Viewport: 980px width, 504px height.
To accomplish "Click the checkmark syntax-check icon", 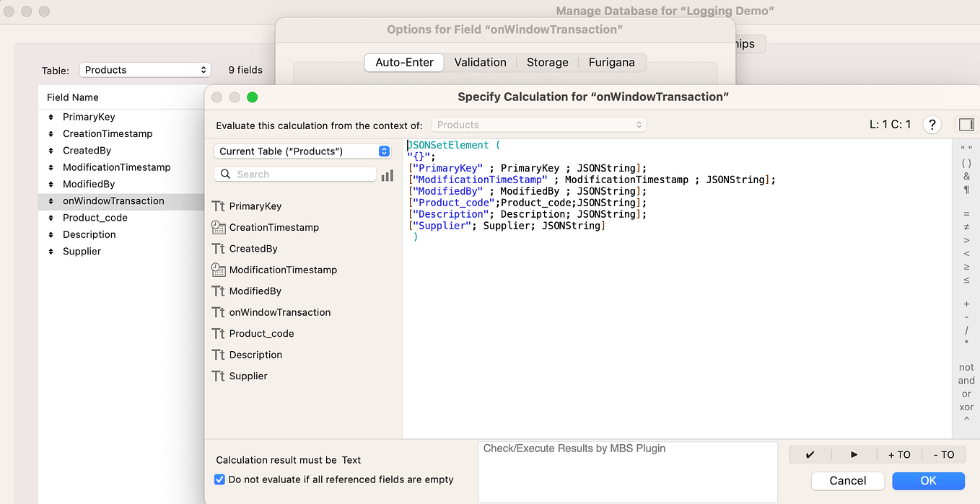I will click(x=810, y=454).
